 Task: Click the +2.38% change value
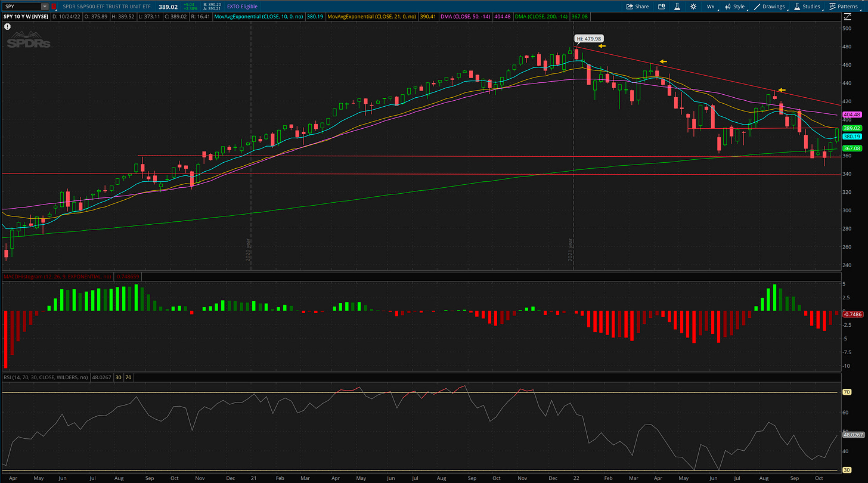pos(190,8)
